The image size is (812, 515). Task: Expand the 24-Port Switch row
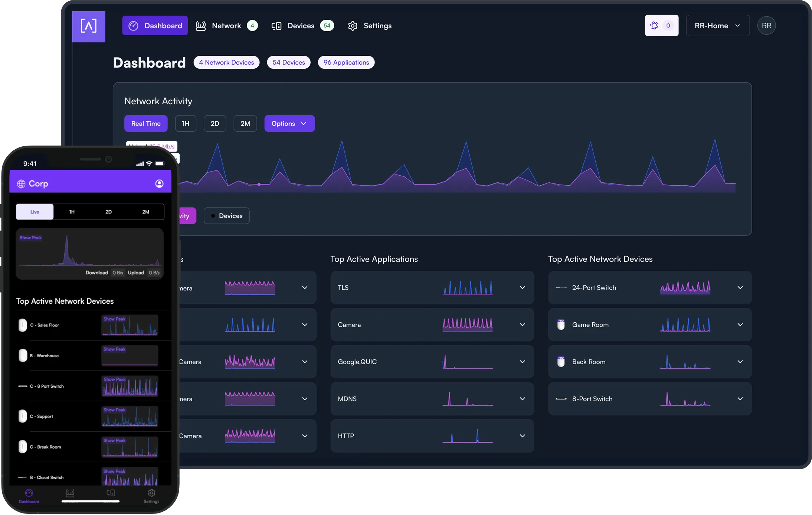coord(740,287)
